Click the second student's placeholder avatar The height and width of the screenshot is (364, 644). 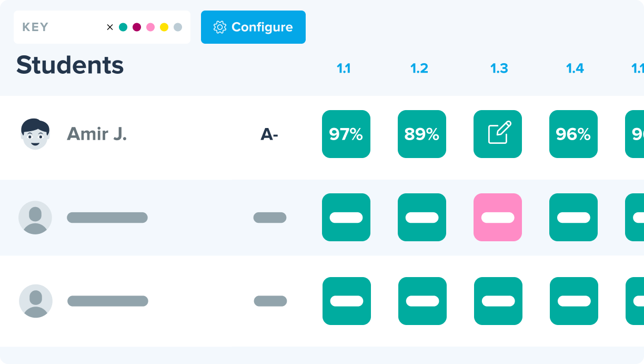pyautogui.click(x=35, y=218)
